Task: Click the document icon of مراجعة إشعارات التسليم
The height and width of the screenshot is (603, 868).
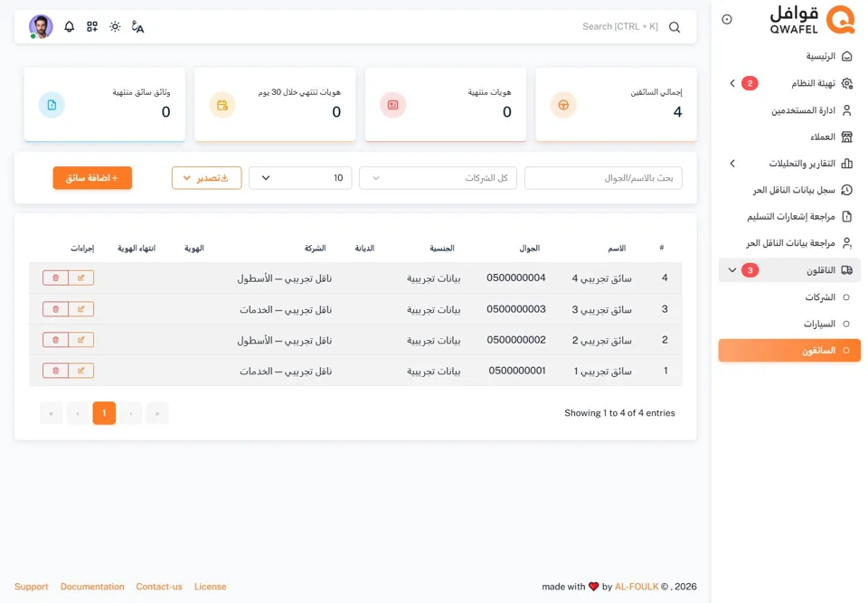Action: (x=847, y=216)
